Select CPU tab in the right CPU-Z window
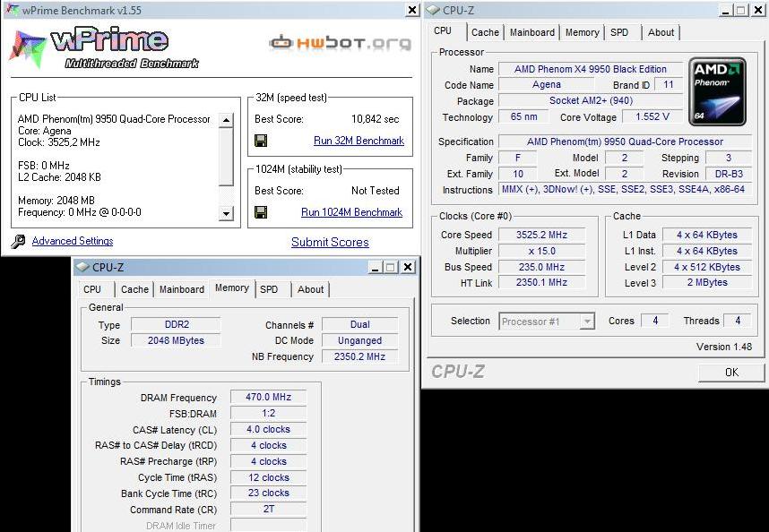Screen dimensions: 769x532 pyautogui.click(x=443, y=30)
